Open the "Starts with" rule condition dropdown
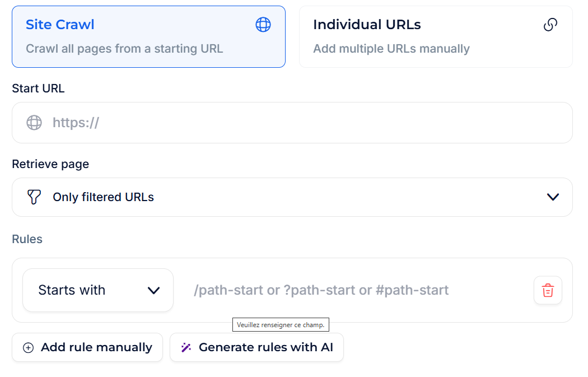 [x=98, y=290]
